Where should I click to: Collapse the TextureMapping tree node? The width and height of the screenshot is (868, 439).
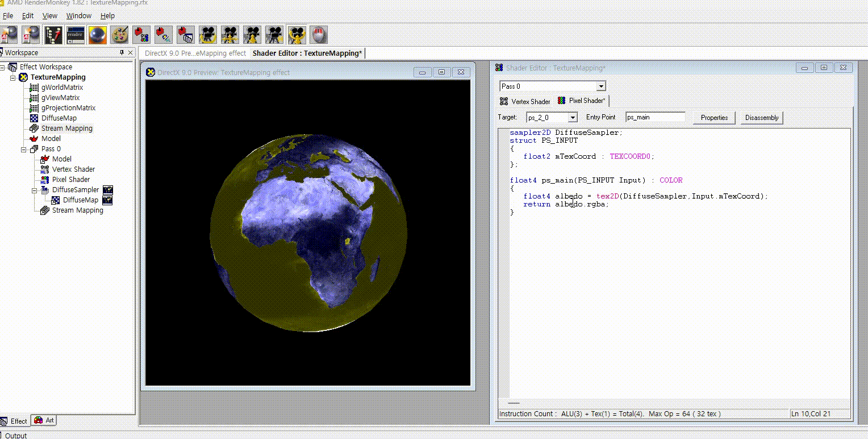pos(13,77)
